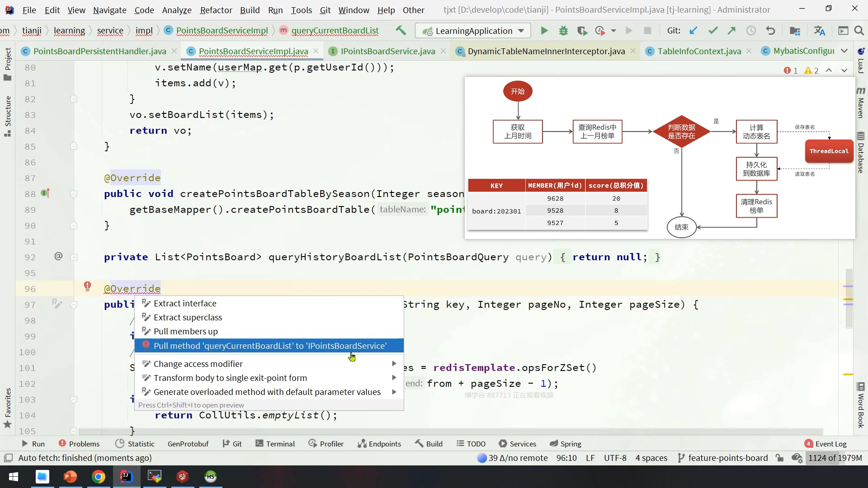Screen dimensions: 868x488
Task: Collapse method fold marker at line 88
Action: pyautogui.click(x=74, y=194)
